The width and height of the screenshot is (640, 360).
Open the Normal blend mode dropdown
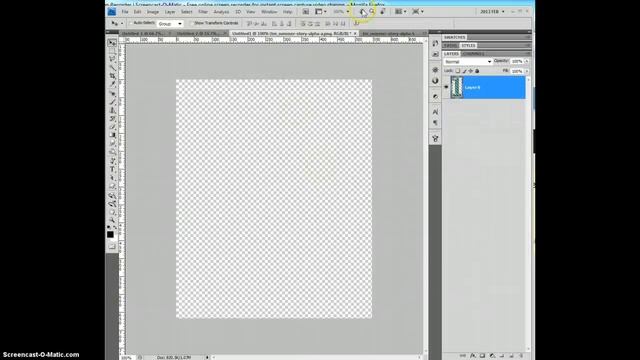point(468,62)
